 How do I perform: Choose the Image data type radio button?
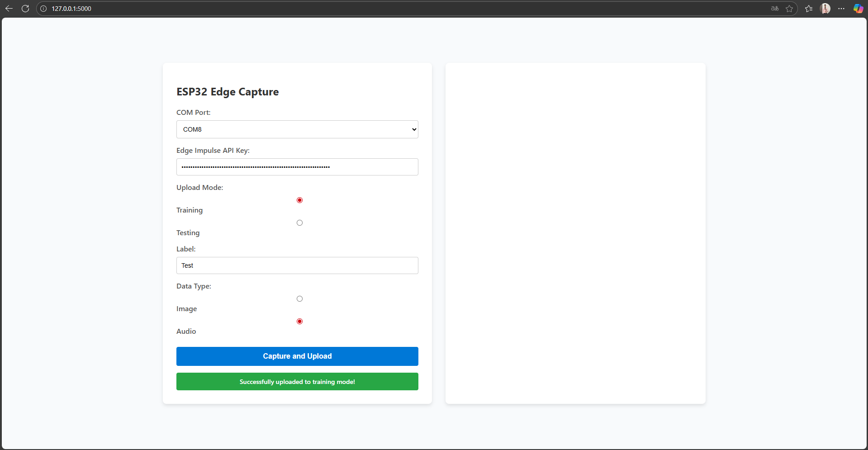tap(299, 299)
